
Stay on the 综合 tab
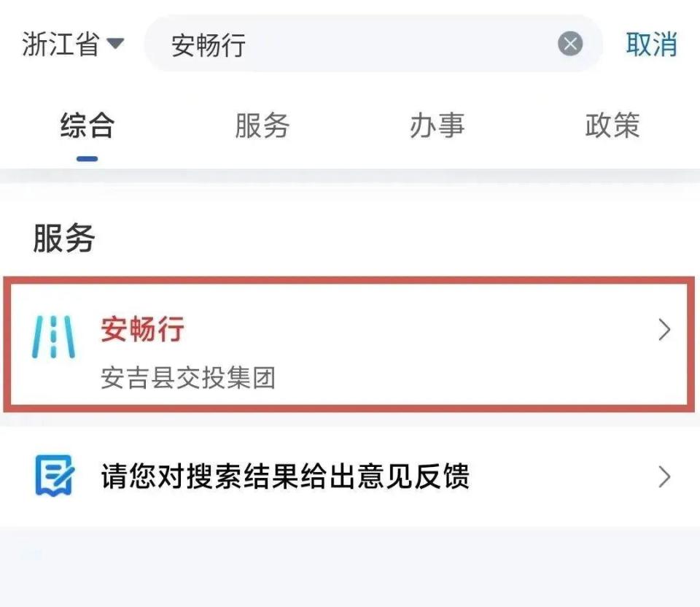coord(87,125)
